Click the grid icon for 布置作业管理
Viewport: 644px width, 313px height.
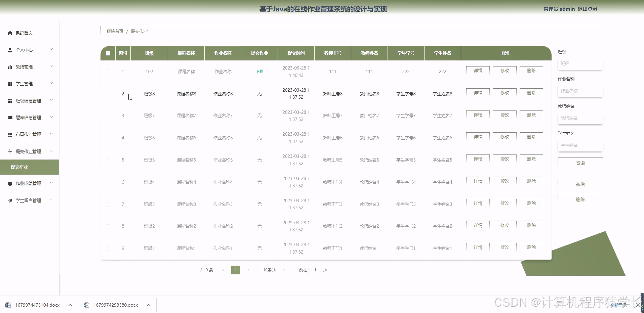tap(10, 134)
